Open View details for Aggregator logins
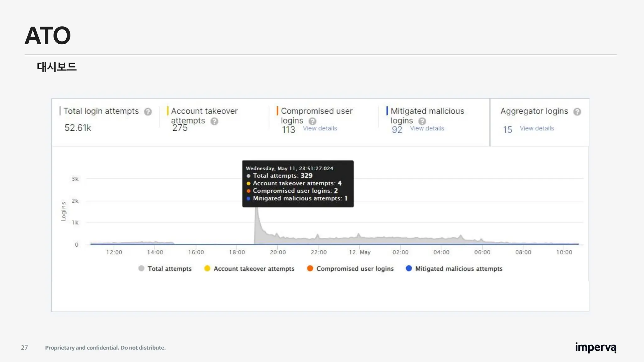644x362 pixels. click(536, 129)
